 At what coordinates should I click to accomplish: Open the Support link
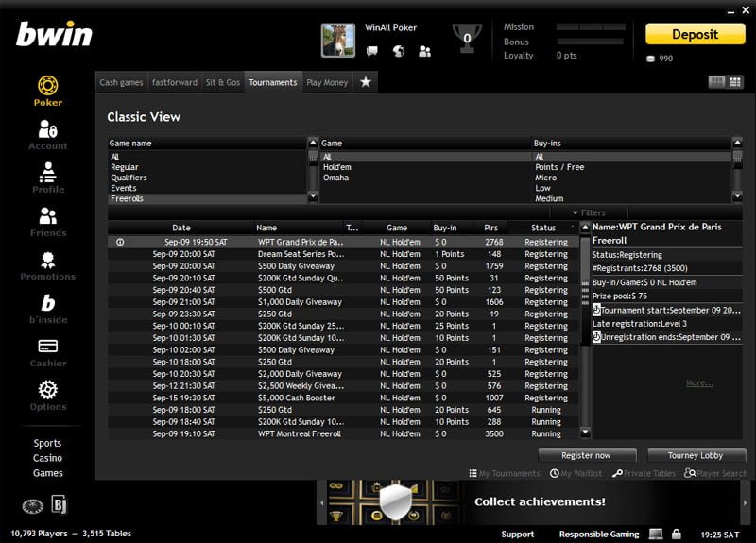tap(517, 534)
